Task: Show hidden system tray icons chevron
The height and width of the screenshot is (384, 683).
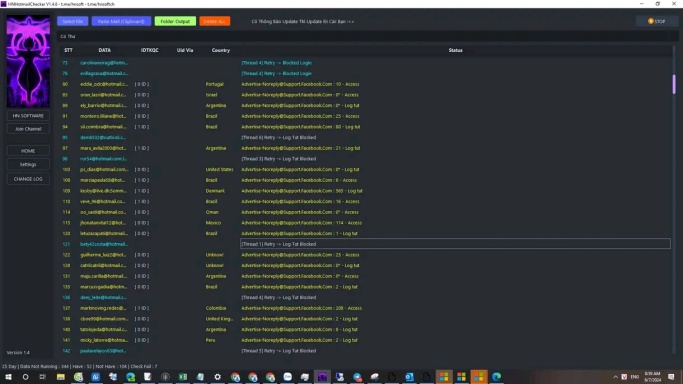Action: [615, 377]
